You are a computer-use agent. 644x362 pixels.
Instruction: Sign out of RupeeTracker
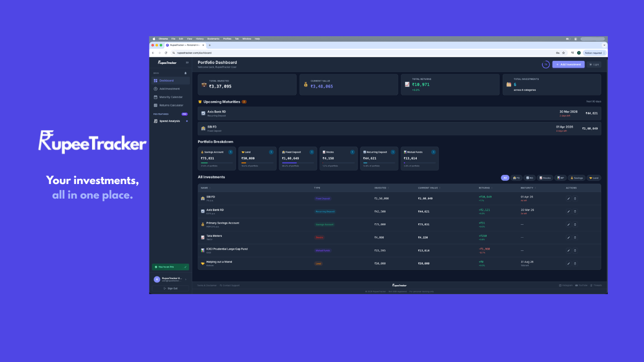coord(171,289)
